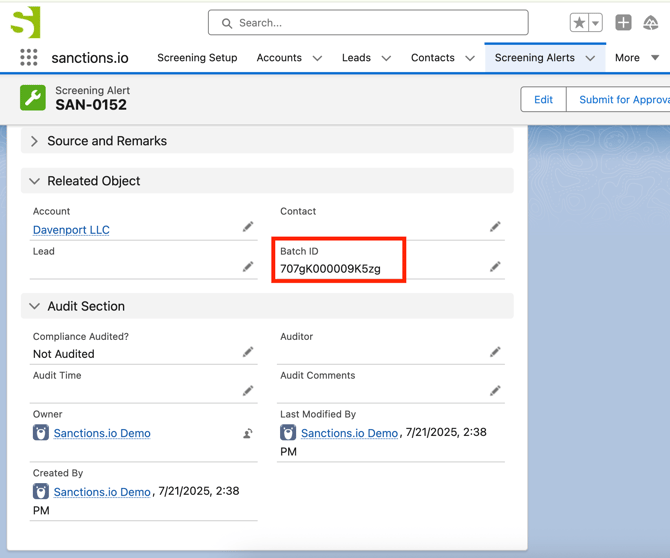This screenshot has height=558, width=670.
Task: Click the Screening Alert wrench icon
Action: [x=33, y=98]
